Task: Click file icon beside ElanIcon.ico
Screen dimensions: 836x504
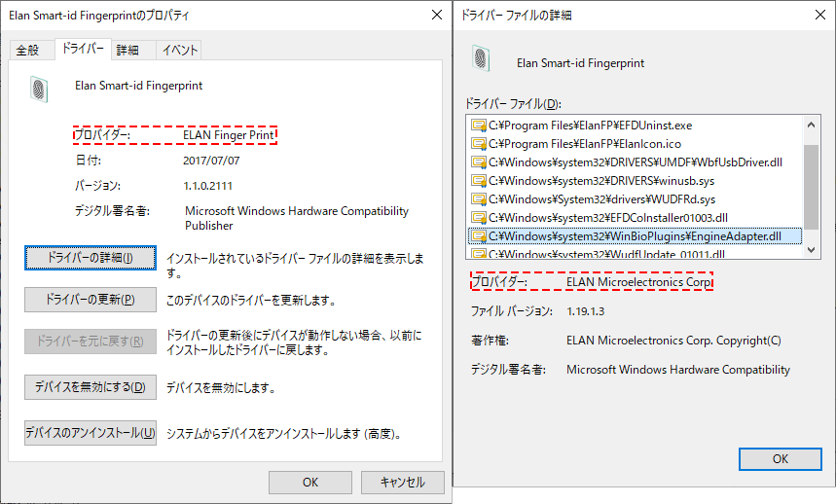Action: pos(478,144)
